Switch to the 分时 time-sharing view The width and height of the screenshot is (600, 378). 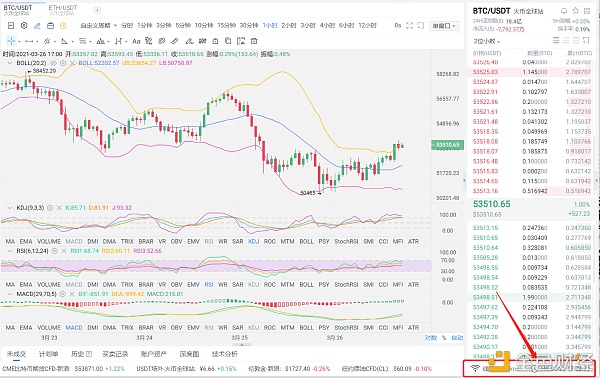pyautogui.click(x=127, y=26)
